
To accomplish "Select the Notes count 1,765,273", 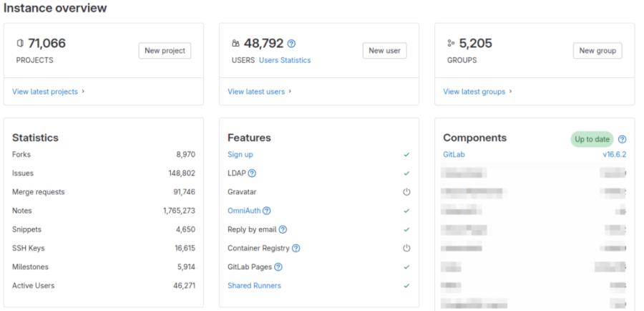I will [179, 211].
